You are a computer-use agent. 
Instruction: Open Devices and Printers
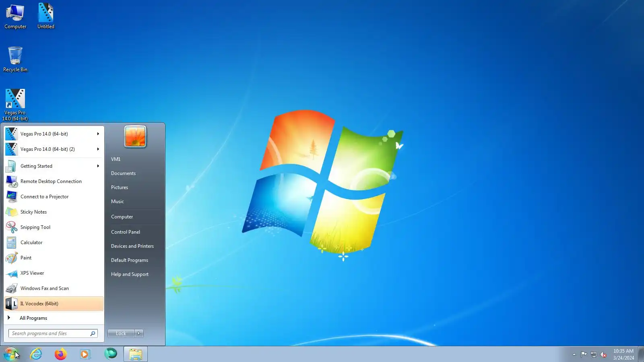coord(132,246)
